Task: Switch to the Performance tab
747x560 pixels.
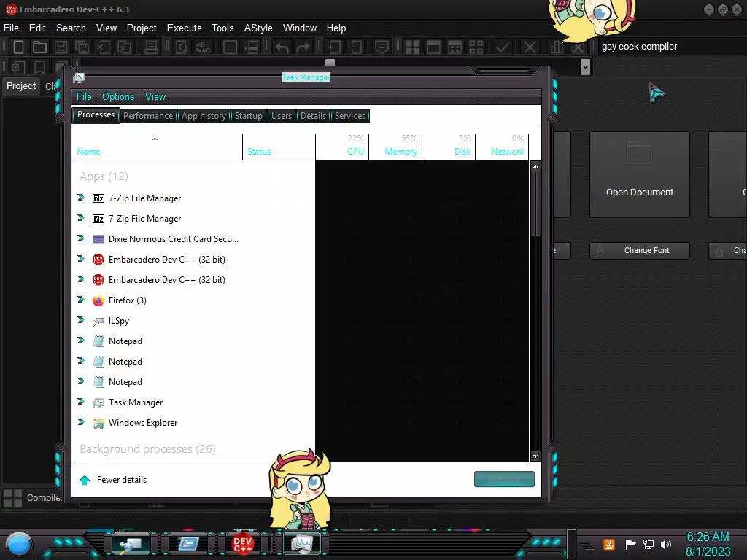Action: click(x=148, y=116)
